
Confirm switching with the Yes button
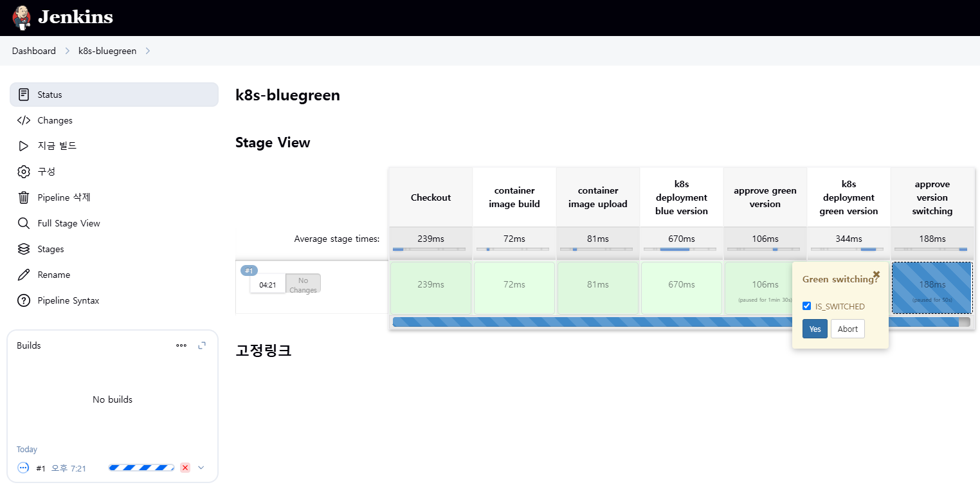coord(815,329)
